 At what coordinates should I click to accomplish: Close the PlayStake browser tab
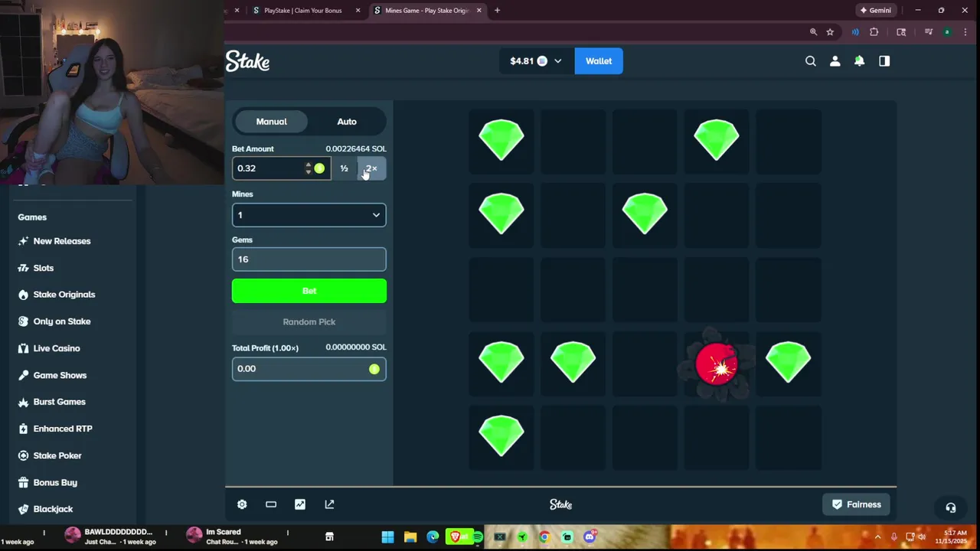click(x=358, y=11)
